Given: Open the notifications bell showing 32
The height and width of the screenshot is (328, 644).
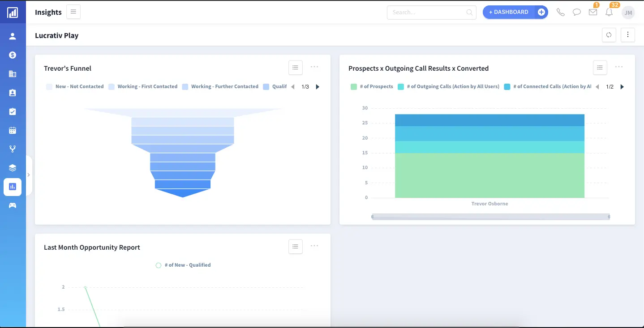Looking at the screenshot, I should click(609, 12).
